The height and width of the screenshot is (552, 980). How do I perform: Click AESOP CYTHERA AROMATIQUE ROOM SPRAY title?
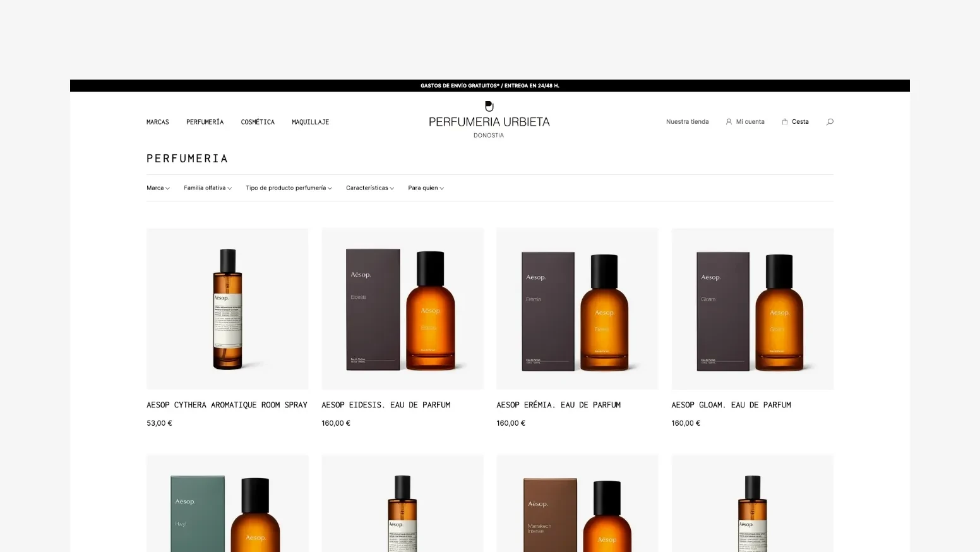coord(227,405)
